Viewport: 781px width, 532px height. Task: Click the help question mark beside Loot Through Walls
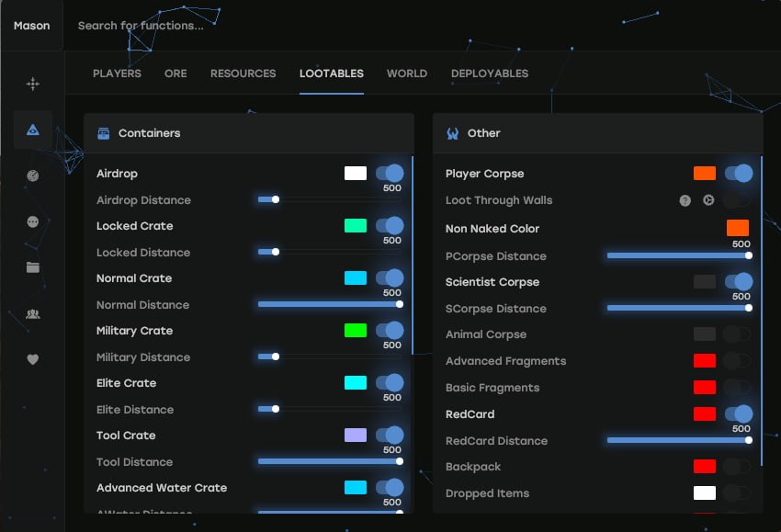685,200
